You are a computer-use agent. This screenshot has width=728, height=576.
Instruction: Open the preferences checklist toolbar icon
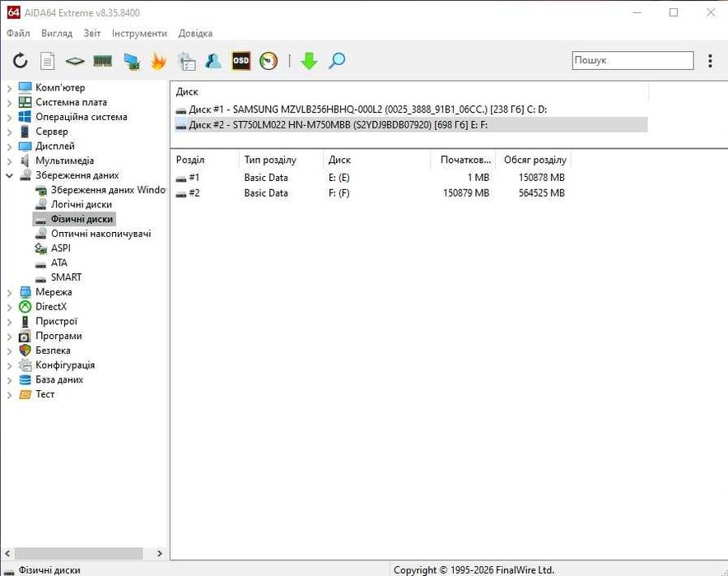tap(187, 61)
